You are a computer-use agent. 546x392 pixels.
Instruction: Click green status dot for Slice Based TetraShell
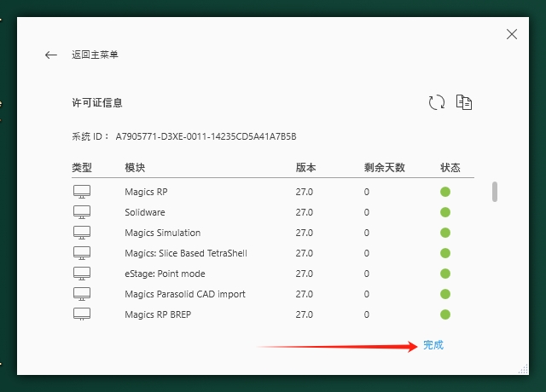445,253
